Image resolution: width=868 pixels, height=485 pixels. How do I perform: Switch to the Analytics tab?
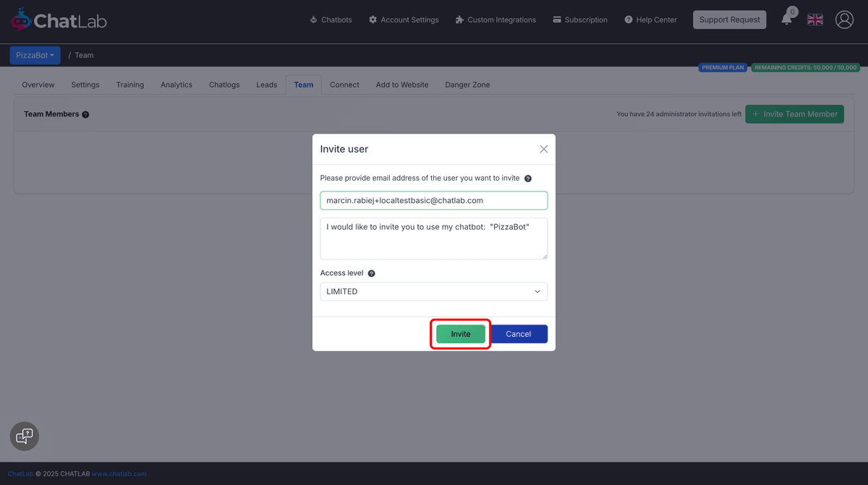tap(176, 85)
